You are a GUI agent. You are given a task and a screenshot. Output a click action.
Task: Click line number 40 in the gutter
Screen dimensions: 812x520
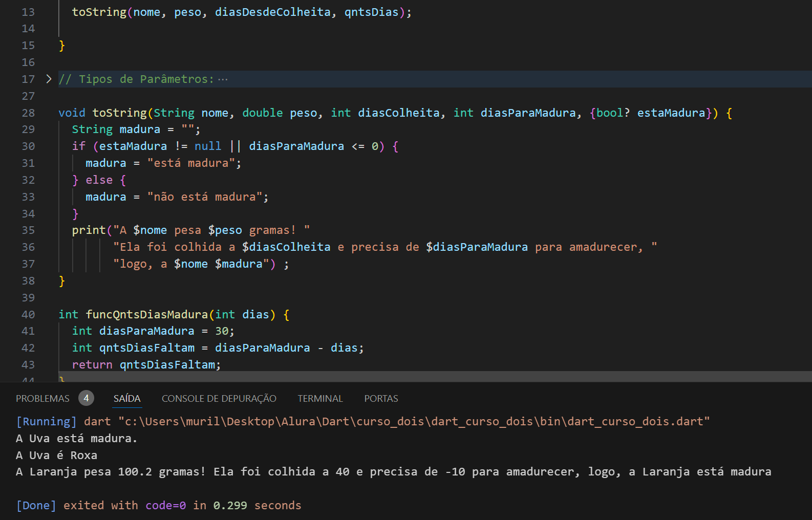click(28, 314)
